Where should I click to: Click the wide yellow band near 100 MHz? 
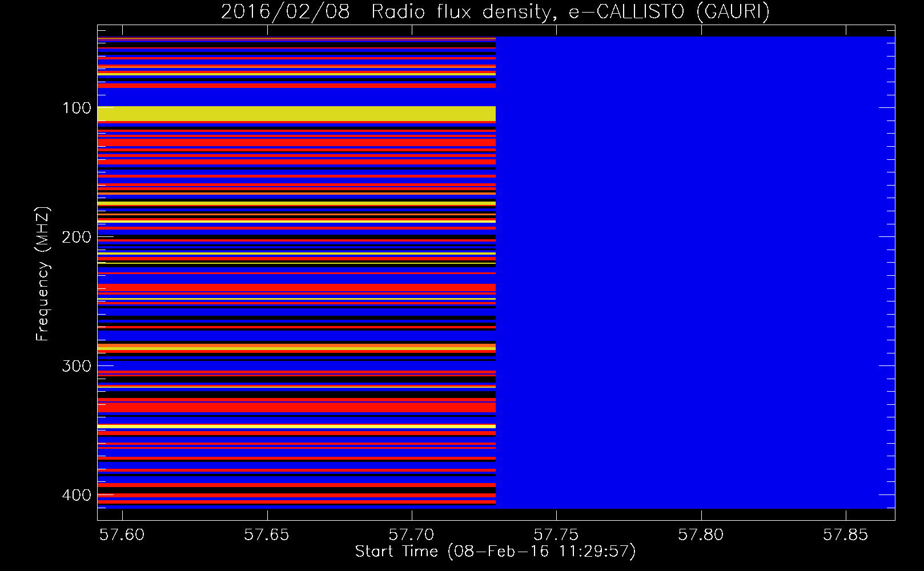click(x=296, y=114)
